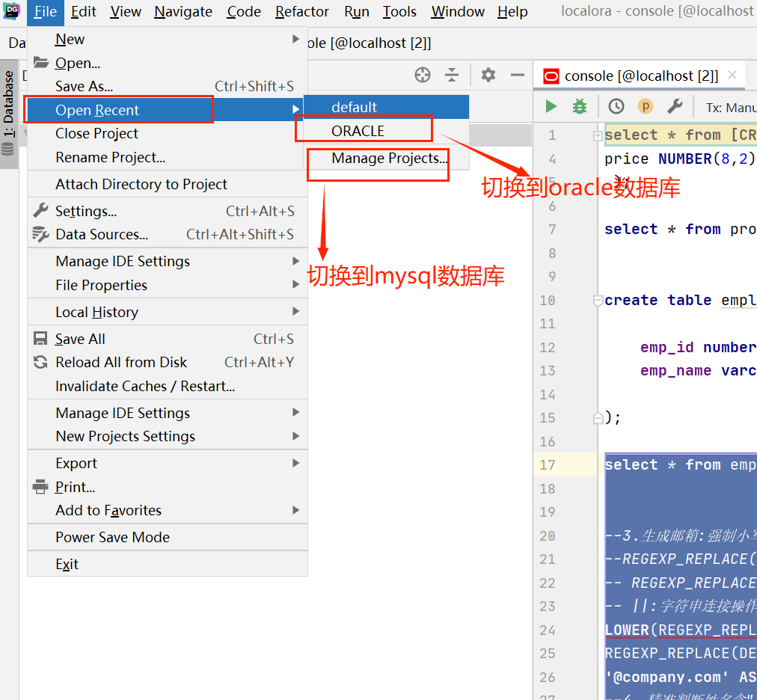Open recent project ORACLE

[386, 131]
